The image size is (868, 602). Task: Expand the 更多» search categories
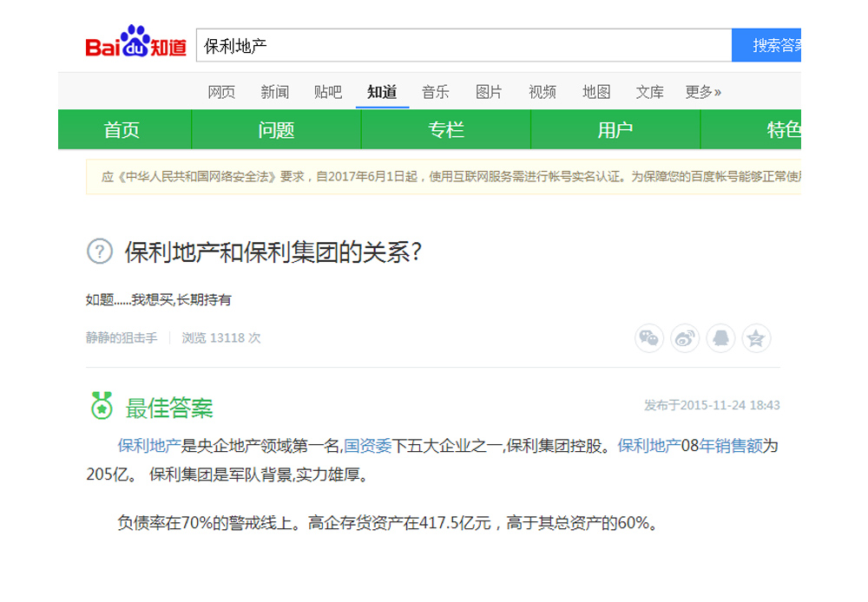point(703,92)
